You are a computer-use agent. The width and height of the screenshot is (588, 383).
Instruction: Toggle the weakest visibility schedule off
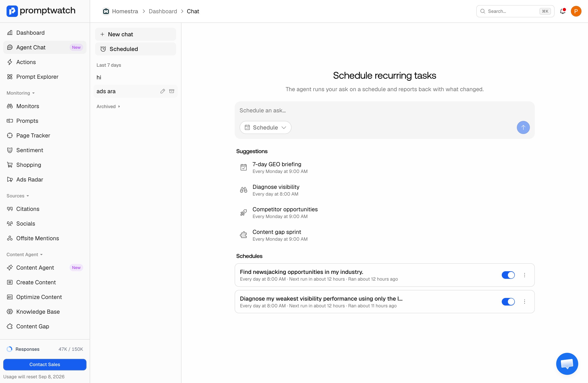[x=508, y=302]
